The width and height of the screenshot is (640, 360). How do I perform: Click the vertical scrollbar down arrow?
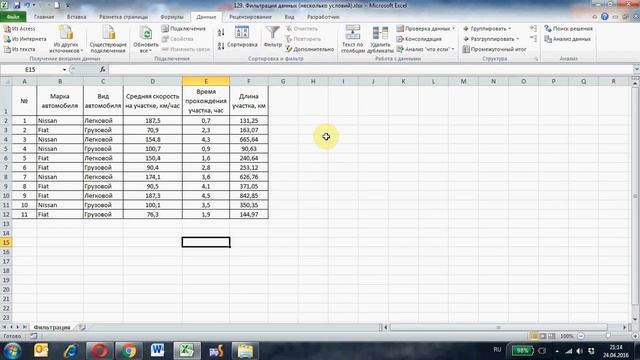(x=635, y=319)
